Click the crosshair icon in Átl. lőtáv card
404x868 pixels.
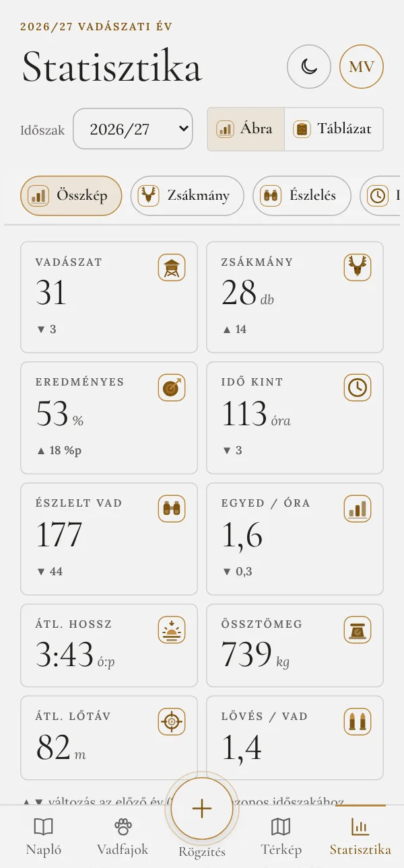click(x=172, y=722)
